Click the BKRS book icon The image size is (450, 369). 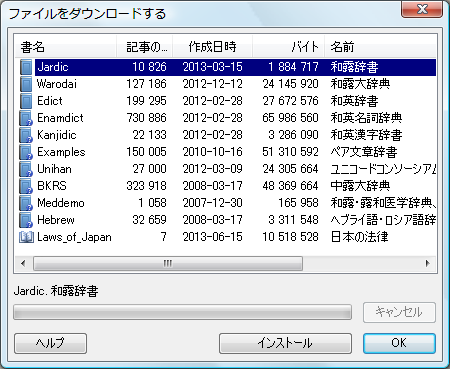coord(26,186)
